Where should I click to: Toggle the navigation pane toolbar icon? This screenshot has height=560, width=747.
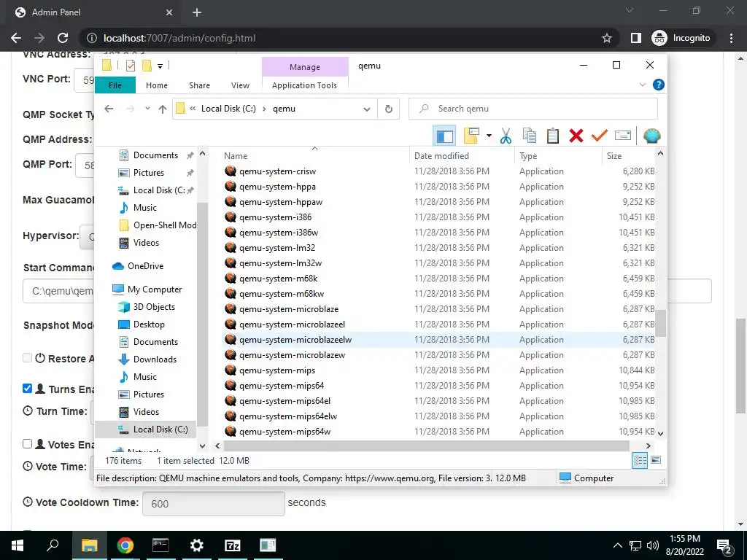click(444, 136)
